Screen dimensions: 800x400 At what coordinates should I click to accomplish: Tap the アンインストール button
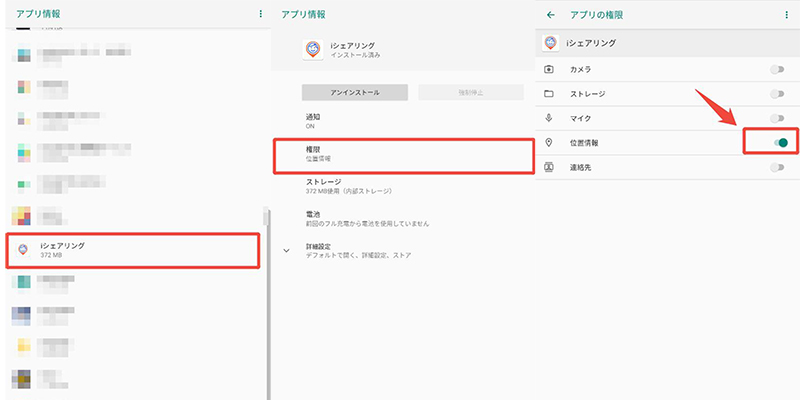(355, 92)
